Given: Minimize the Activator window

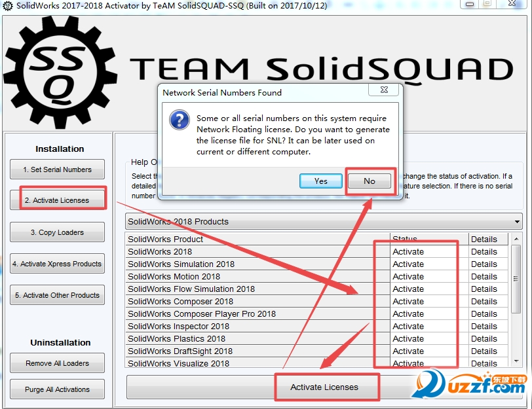Looking at the screenshot, I should click(470, 4).
